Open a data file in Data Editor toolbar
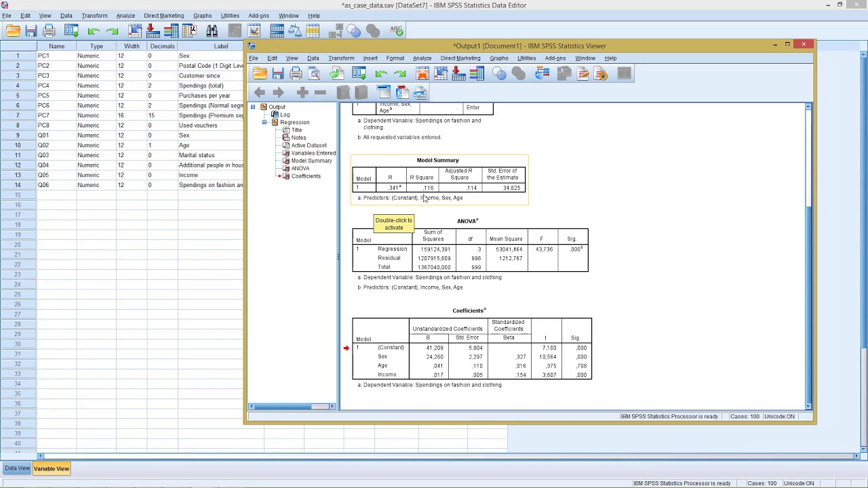 [x=13, y=30]
